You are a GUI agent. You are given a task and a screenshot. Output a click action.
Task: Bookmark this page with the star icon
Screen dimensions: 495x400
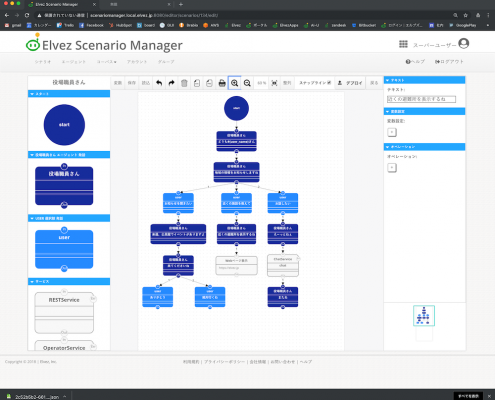466,15
